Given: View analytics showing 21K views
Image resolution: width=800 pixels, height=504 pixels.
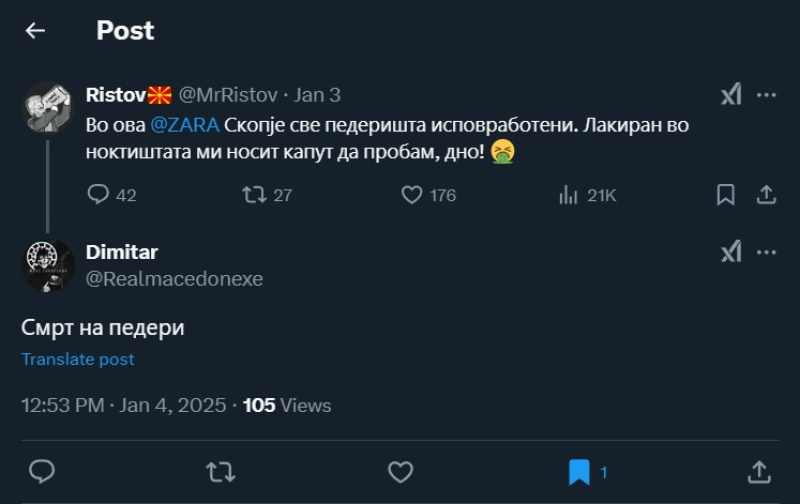Looking at the screenshot, I should 568,194.
